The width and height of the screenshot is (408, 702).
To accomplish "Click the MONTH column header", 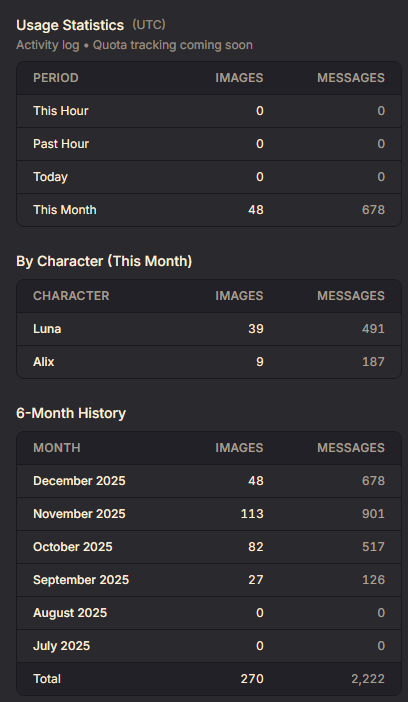I will pyautogui.click(x=57, y=448).
